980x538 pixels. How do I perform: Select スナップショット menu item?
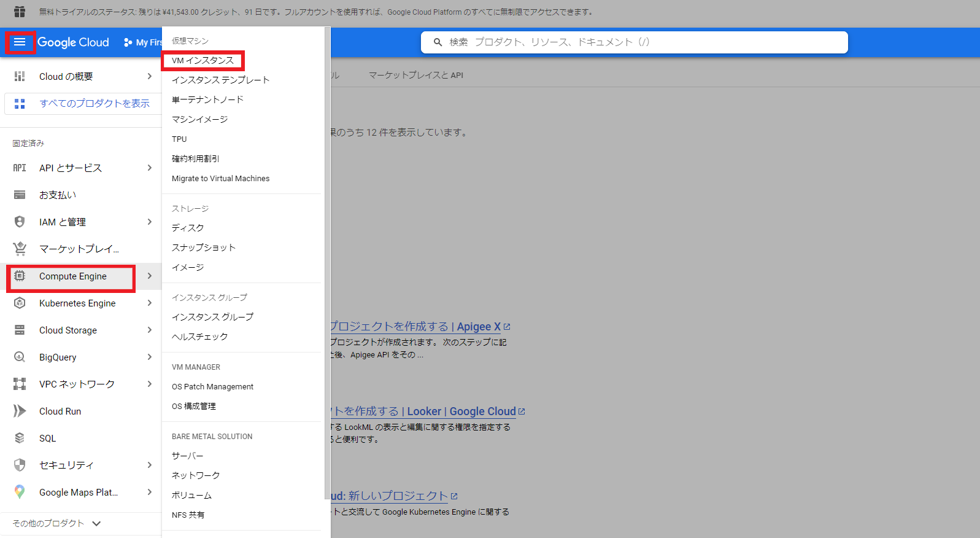click(x=204, y=248)
